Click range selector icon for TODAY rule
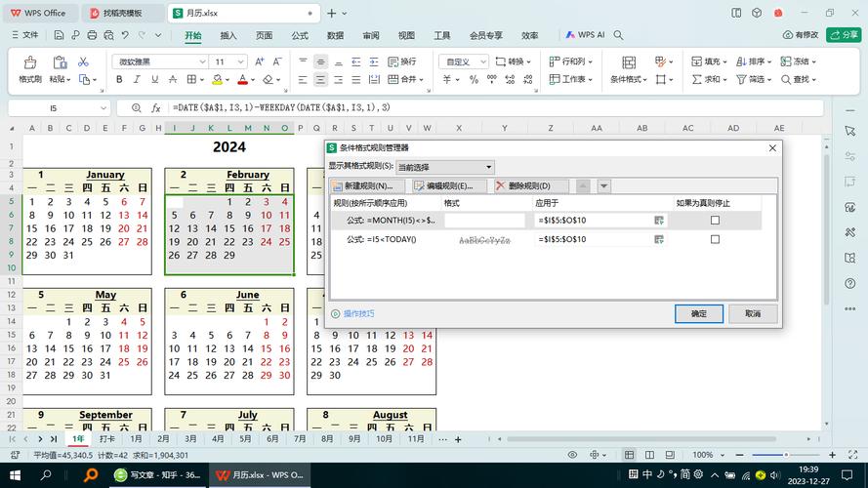Screen dimensions: 868x488 tap(659, 239)
